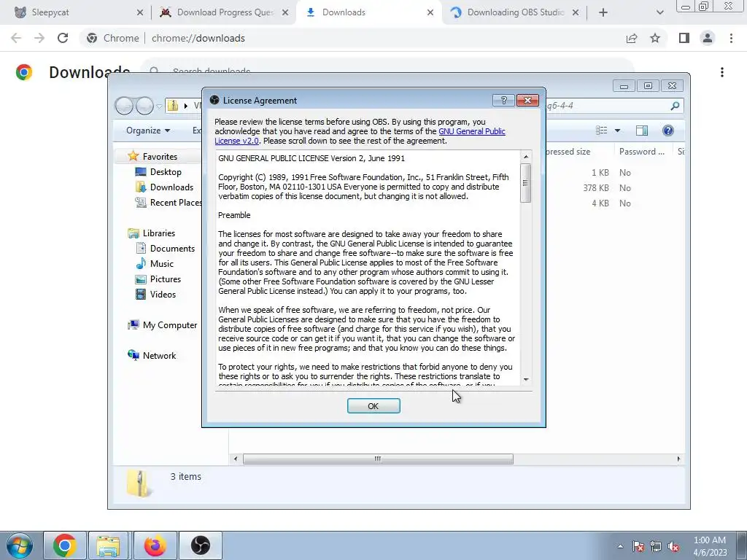Go forward in Chrome
Image resolution: width=747 pixels, height=560 pixels.
coord(39,38)
